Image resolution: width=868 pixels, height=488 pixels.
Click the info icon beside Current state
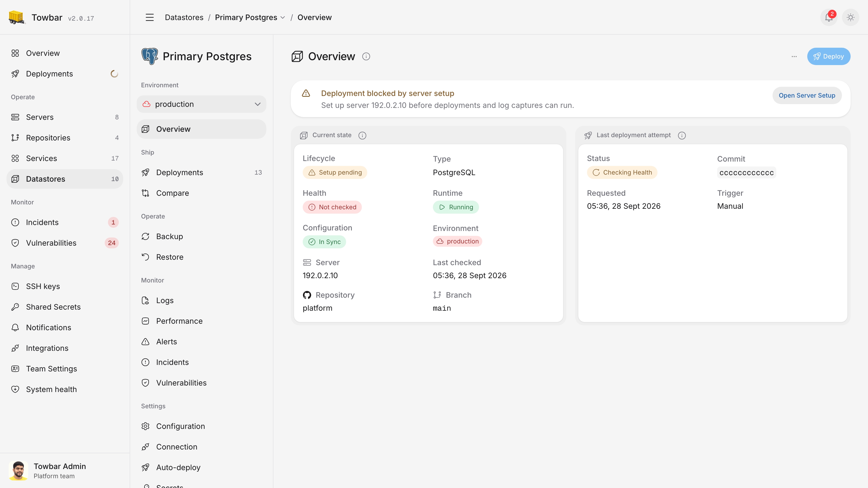pyautogui.click(x=362, y=135)
